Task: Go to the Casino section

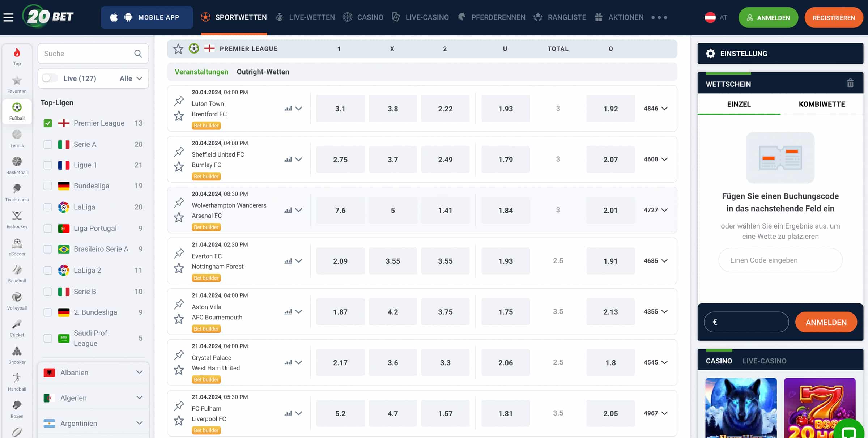Action: [363, 17]
